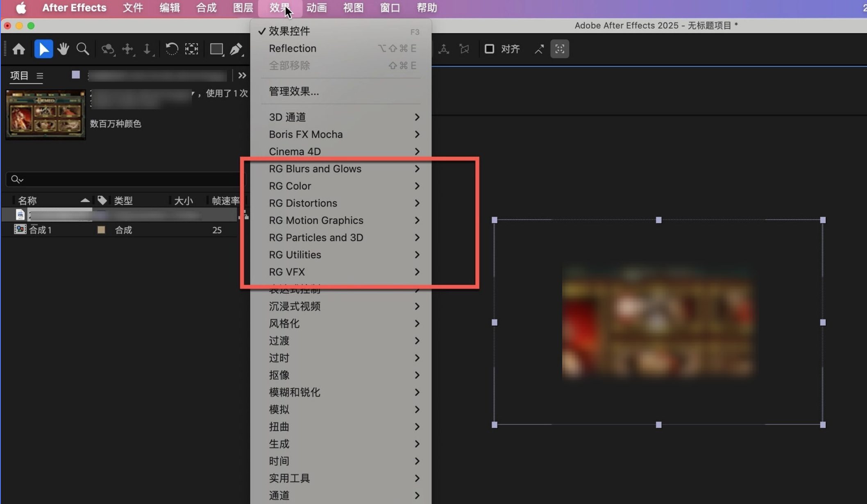
Task: Apply the Reflection effect menu item
Action: tap(340, 48)
